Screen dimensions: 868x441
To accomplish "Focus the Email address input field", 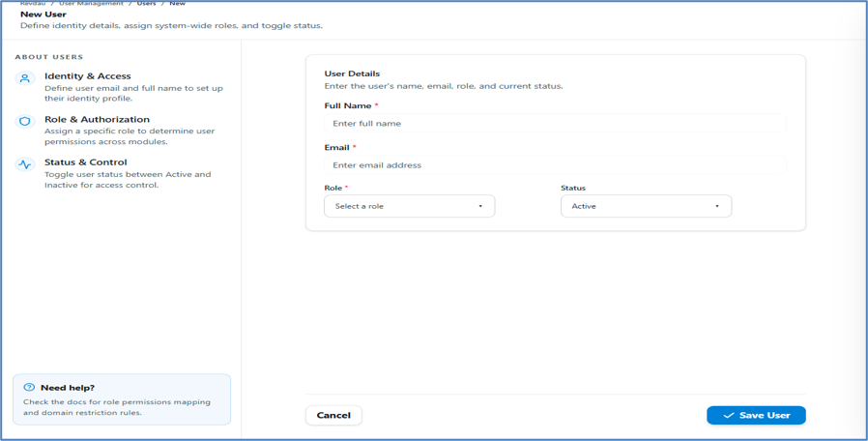I will click(555, 165).
